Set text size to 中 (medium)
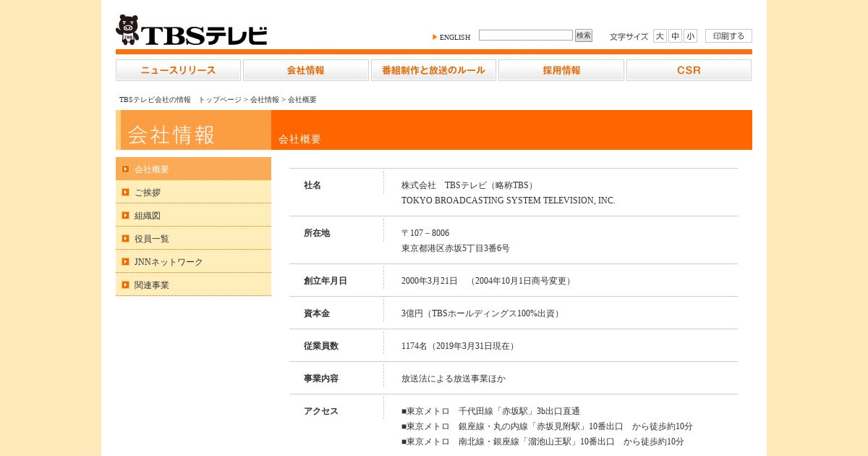The image size is (868, 456). point(675,35)
